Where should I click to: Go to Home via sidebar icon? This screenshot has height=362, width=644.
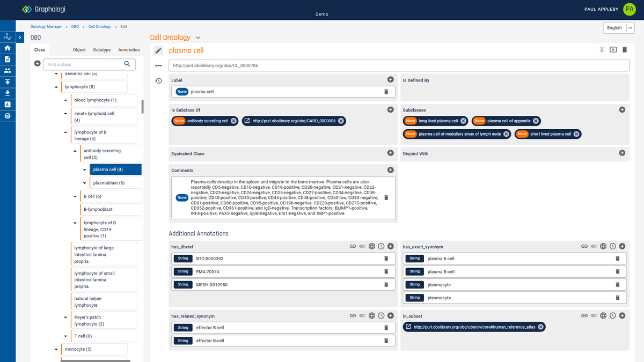8,48
